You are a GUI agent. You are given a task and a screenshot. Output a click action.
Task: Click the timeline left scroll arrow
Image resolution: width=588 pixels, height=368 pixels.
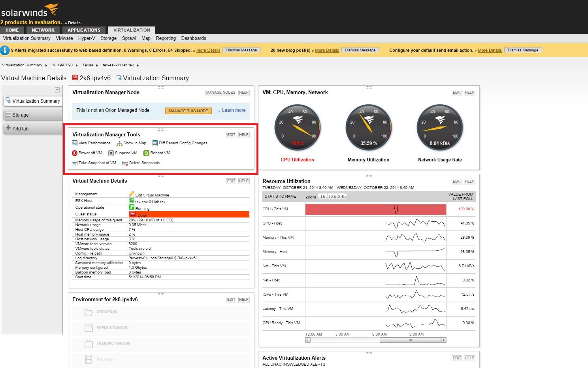pyautogui.click(x=308, y=340)
